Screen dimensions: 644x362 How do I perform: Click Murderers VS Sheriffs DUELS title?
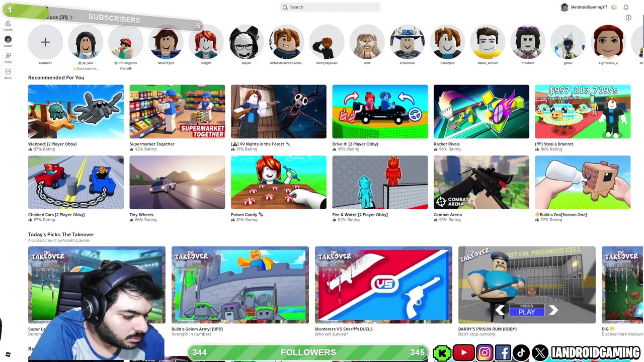pos(344,329)
